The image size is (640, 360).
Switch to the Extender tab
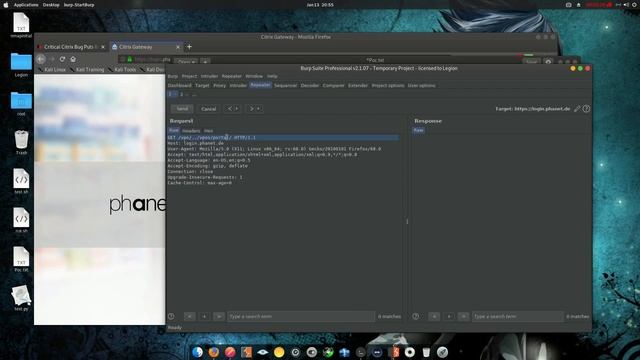point(358,85)
